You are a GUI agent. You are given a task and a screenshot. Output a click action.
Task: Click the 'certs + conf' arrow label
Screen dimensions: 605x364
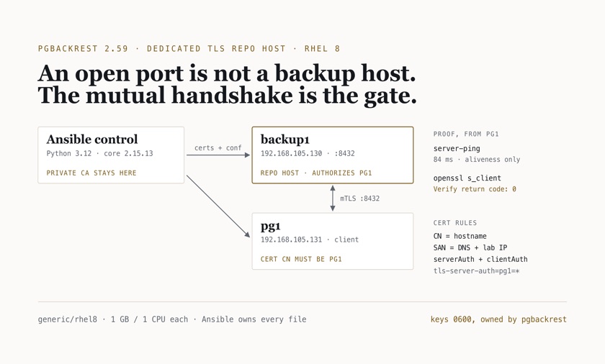coord(218,148)
